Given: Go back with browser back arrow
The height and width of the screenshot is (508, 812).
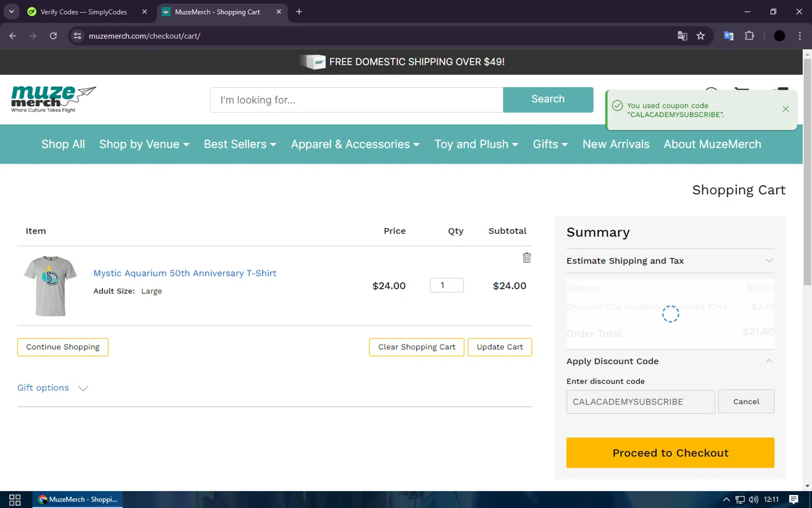Looking at the screenshot, I should tap(13, 36).
